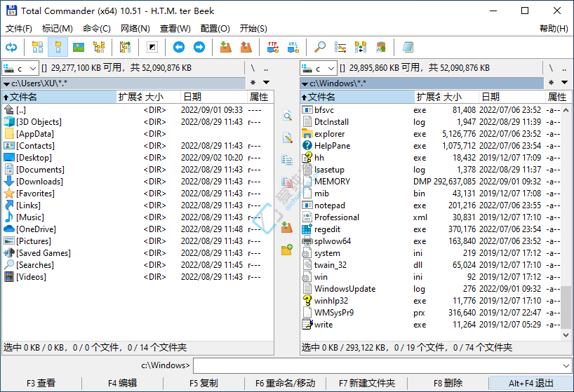This screenshot has height=392, width=574.
Task: Toggle the invert selection toolbar icon
Action: [x=152, y=47]
